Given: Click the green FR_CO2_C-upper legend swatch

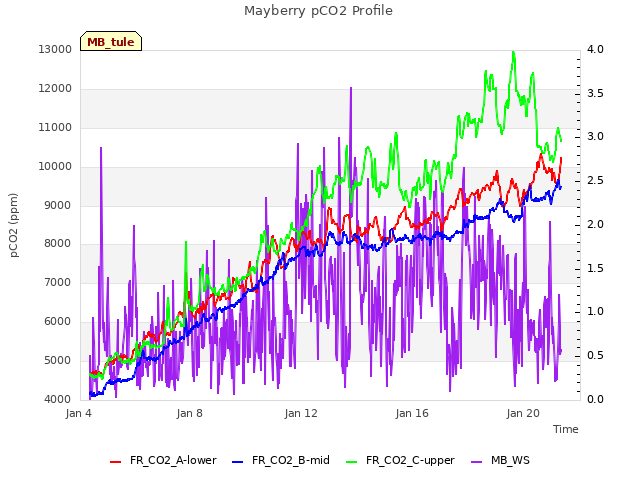Looking at the screenshot, I should (x=351, y=462).
